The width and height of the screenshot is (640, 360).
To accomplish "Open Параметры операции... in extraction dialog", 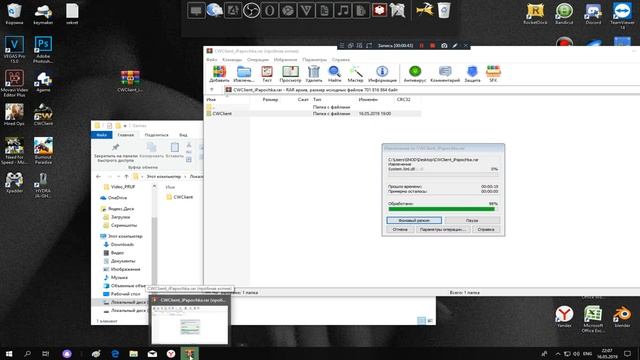I will tap(443, 229).
